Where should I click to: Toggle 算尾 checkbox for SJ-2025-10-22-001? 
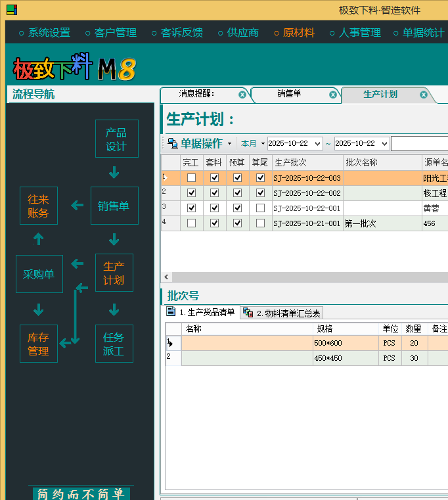tap(260, 208)
